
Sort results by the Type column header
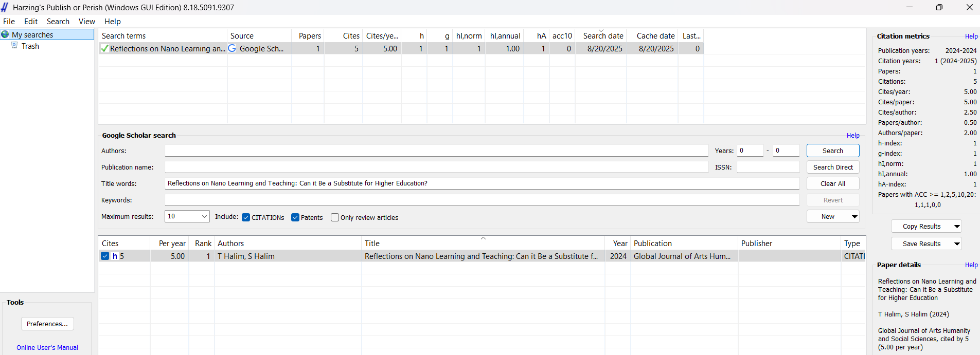click(853, 244)
